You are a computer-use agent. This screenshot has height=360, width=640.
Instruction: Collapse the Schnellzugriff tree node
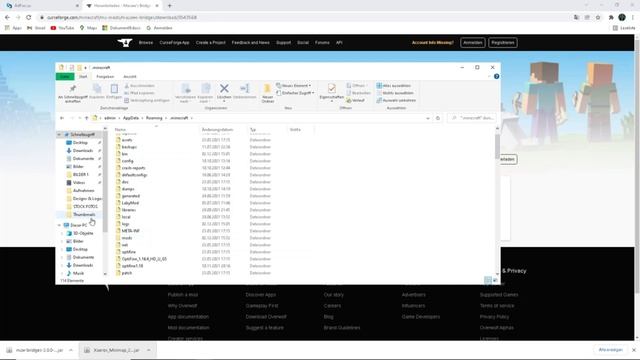pos(60,135)
